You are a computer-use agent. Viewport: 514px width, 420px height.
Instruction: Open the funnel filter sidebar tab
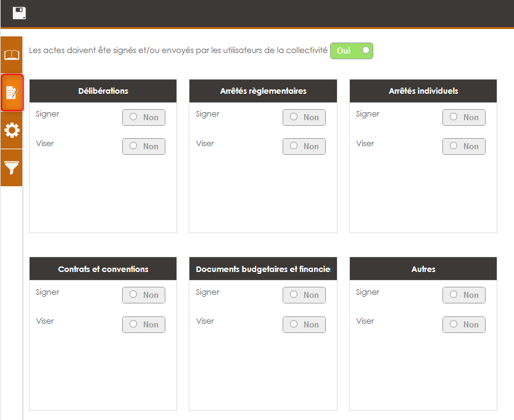tap(12, 167)
